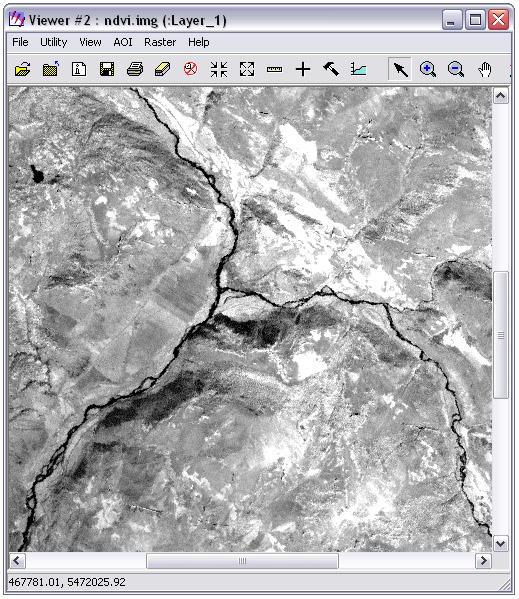Activate the inquire cursor crosshair icon

pos(303,70)
